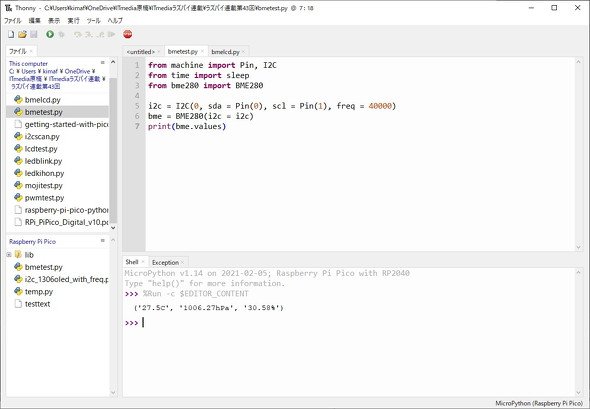Click the Step over toolbar icon
The width and height of the screenshot is (590, 409).
click(x=78, y=35)
